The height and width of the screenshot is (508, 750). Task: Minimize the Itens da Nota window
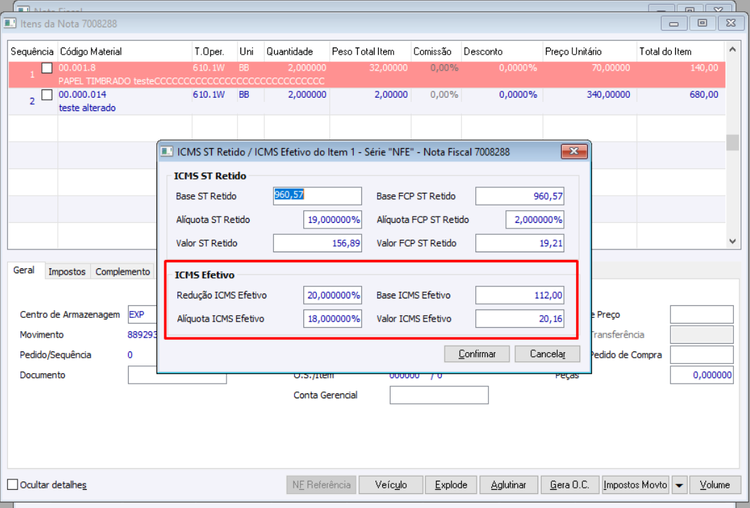coord(673,23)
